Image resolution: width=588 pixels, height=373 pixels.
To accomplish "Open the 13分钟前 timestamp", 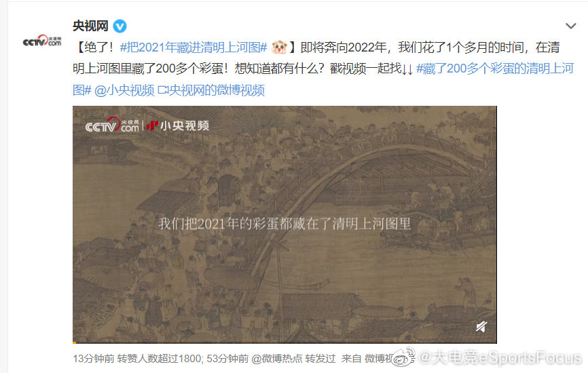I will (94, 359).
